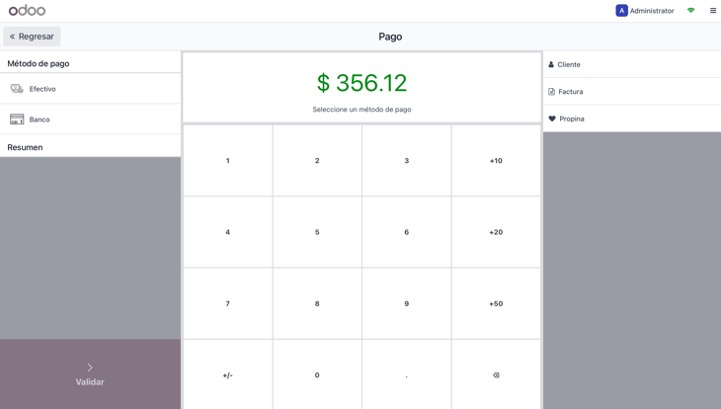Tap the +50 keypad button
This screenshot has height=409, width=721.
pos(496,304)
